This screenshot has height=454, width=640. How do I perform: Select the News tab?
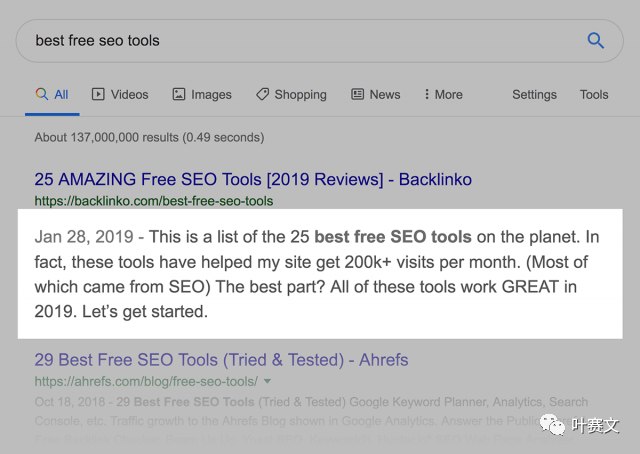pos(384,94)
